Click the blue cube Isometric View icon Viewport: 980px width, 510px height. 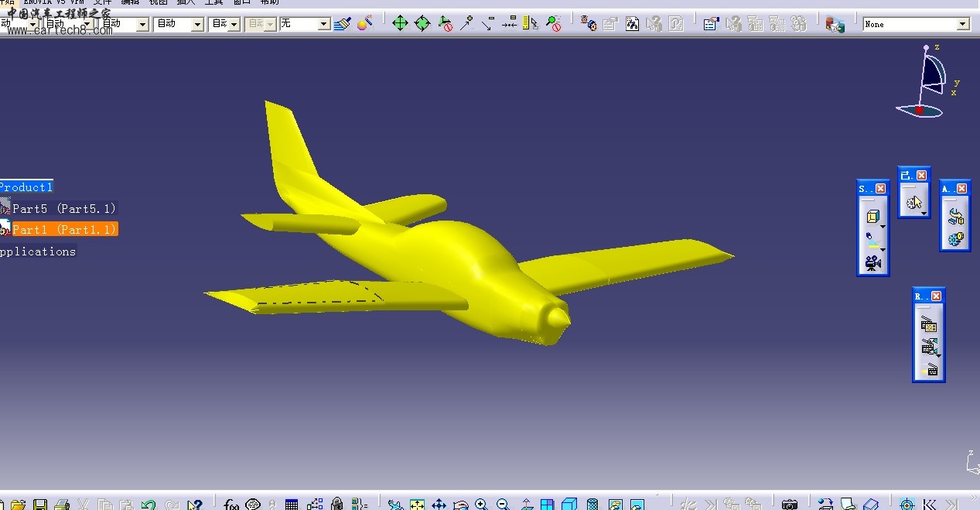coord(569,505)
